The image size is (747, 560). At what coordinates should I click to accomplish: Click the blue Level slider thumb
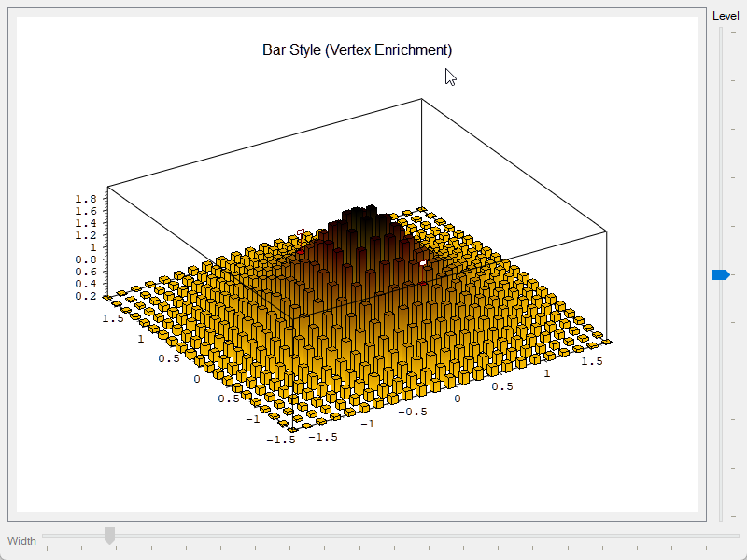[721, 274]
